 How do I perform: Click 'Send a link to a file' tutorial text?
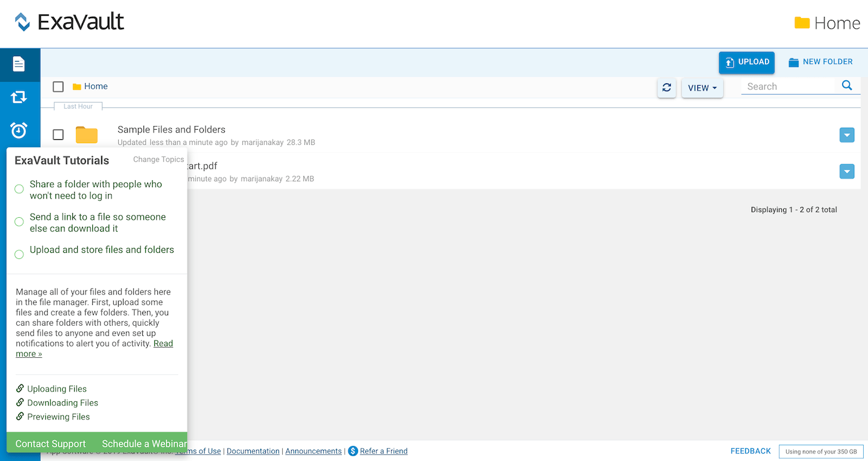tap(98, 222)
